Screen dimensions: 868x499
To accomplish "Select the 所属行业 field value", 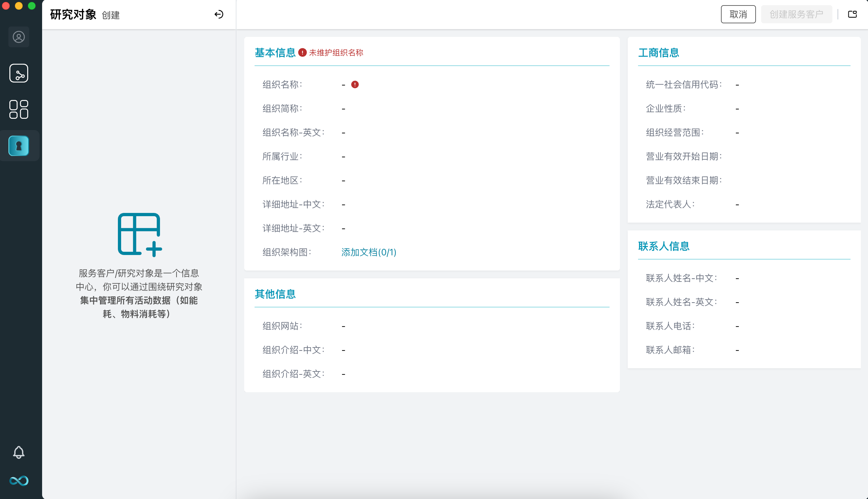I will pos(343,157).
